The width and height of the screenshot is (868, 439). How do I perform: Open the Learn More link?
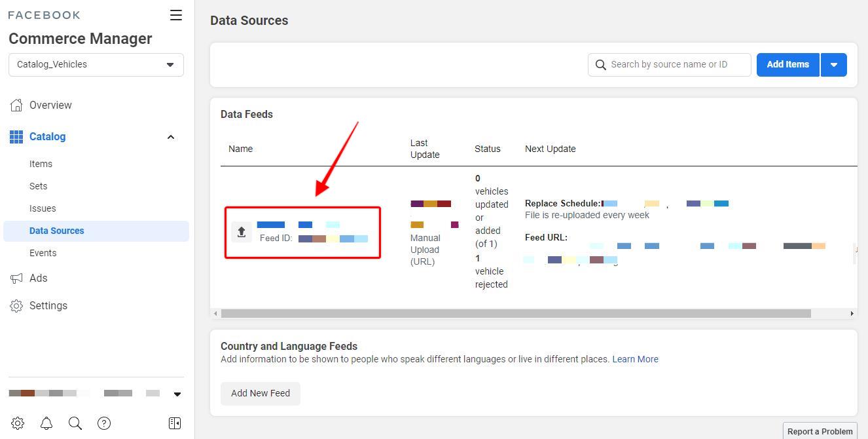(635, 359)
